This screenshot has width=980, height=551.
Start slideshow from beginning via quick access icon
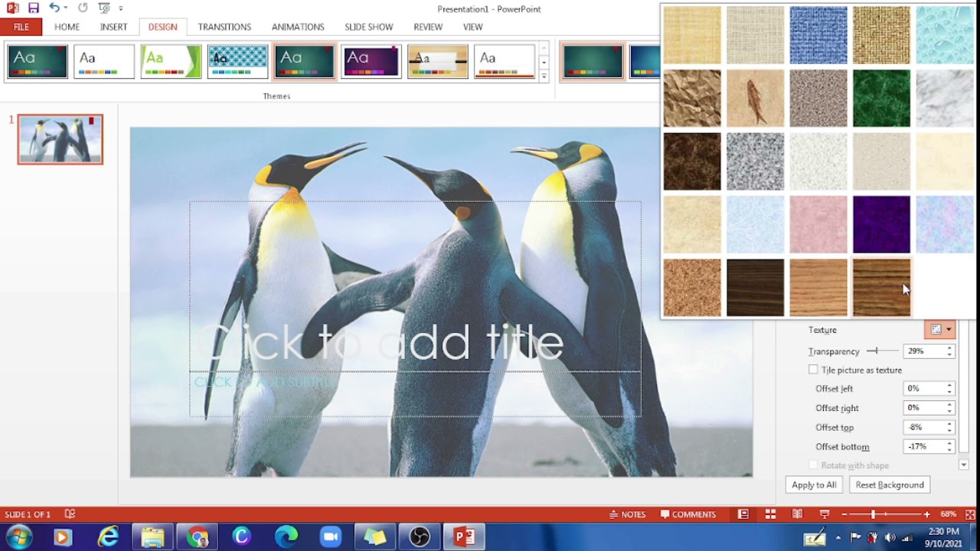[x=103, y=8]
